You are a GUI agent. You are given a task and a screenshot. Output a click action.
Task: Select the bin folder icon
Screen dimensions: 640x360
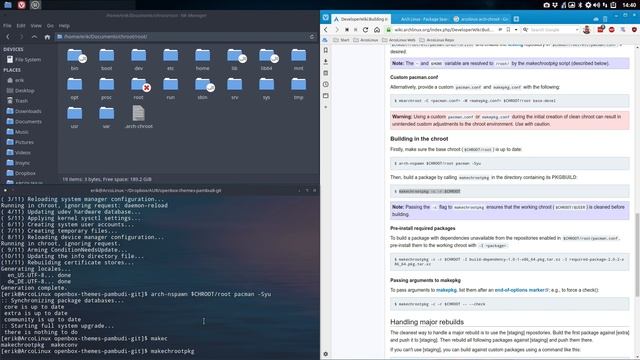coord(75,56)
